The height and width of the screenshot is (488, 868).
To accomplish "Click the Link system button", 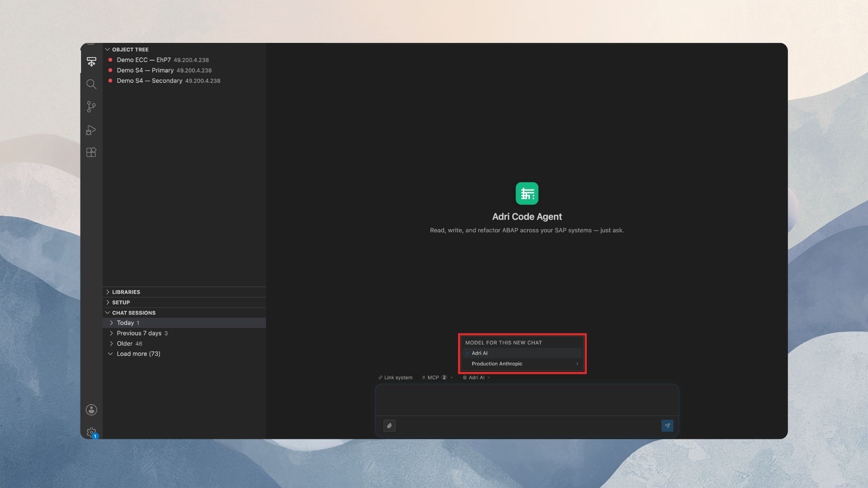I will coord(396,377).
